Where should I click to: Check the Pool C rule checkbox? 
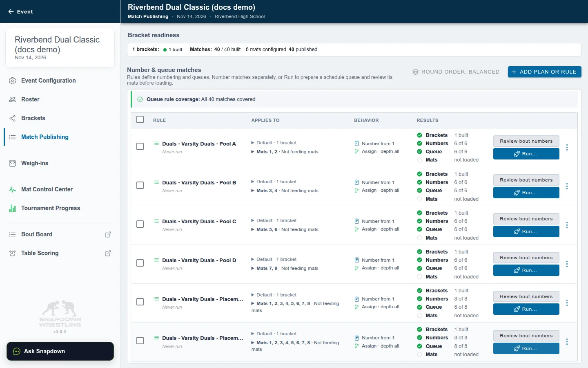(140, 224)
